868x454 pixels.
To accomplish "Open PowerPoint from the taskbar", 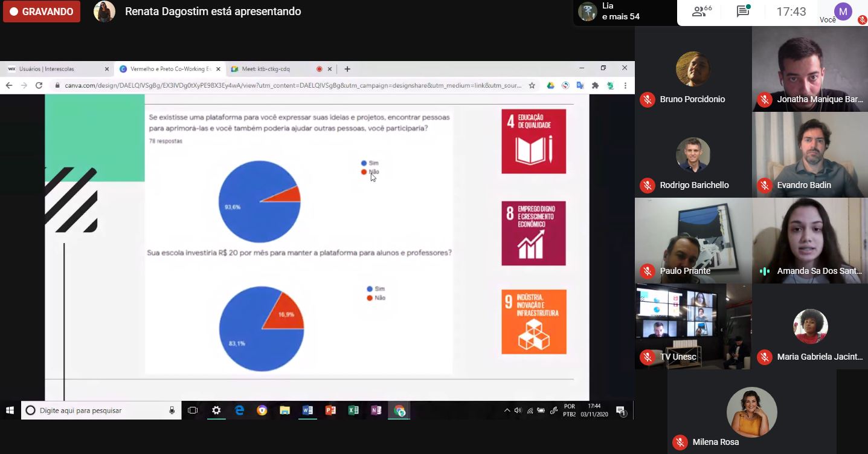I will [330, 410].
